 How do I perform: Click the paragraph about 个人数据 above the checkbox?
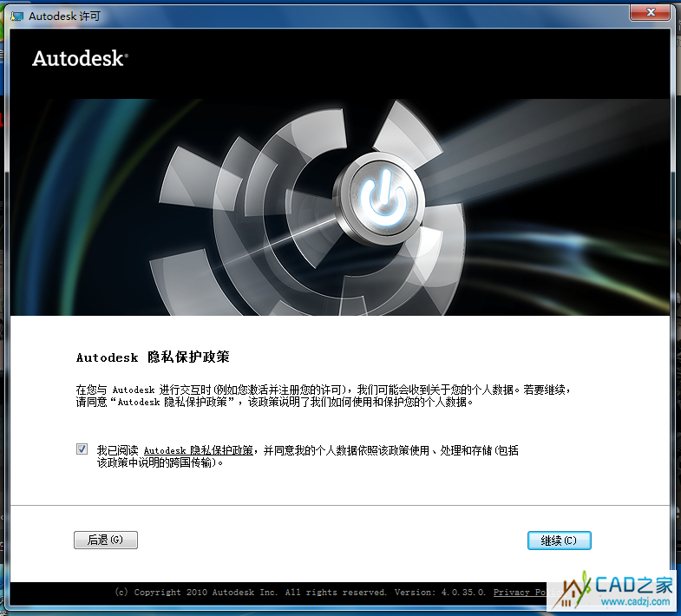point(324,396)
